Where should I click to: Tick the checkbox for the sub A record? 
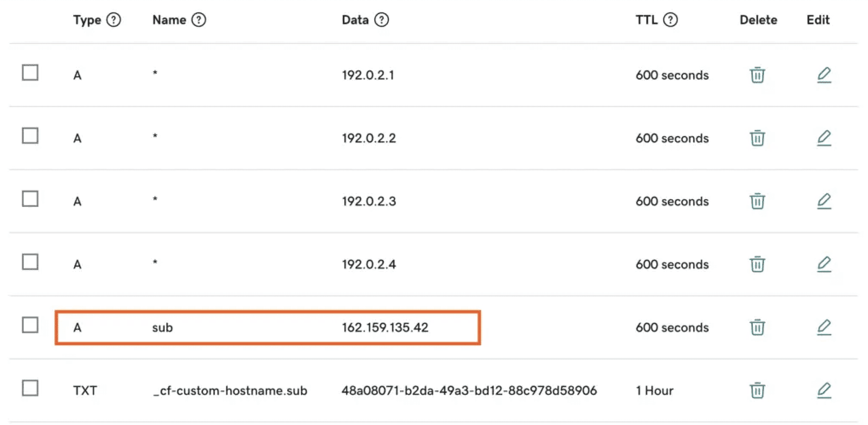[30, 325]
